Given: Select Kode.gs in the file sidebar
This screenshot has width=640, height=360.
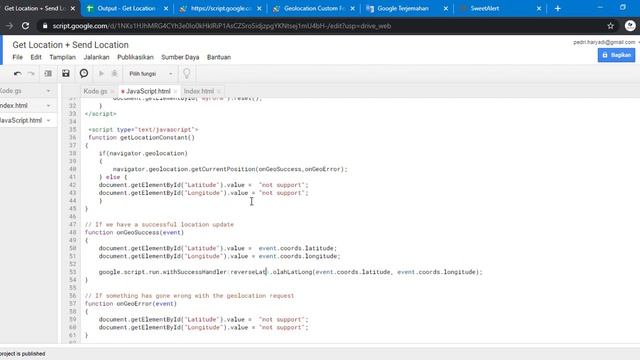Looking at the screenshot, I should [x=11, y=91].
